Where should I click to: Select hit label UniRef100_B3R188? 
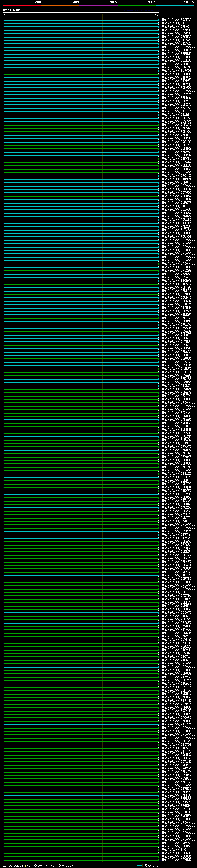(x=176, y=379)
